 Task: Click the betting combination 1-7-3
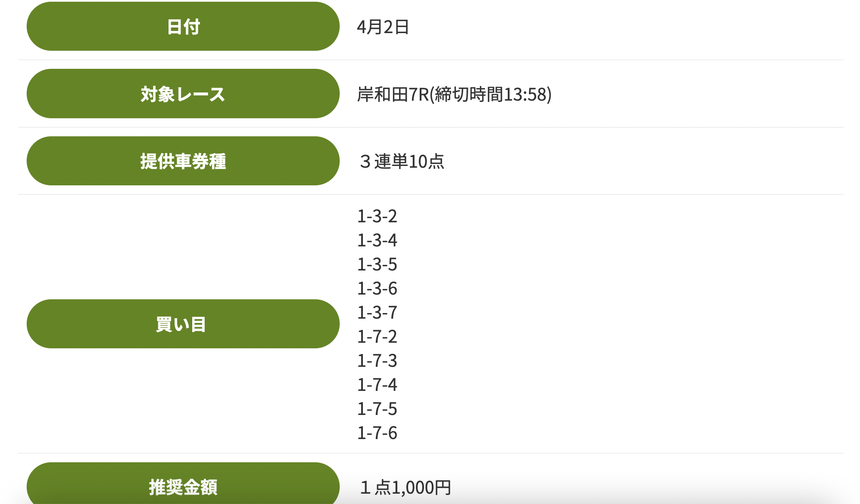377,361
